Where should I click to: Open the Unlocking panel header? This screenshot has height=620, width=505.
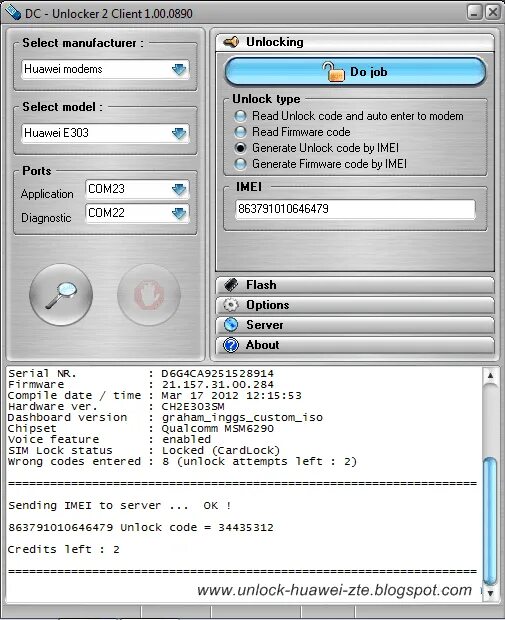click(355, 42)
